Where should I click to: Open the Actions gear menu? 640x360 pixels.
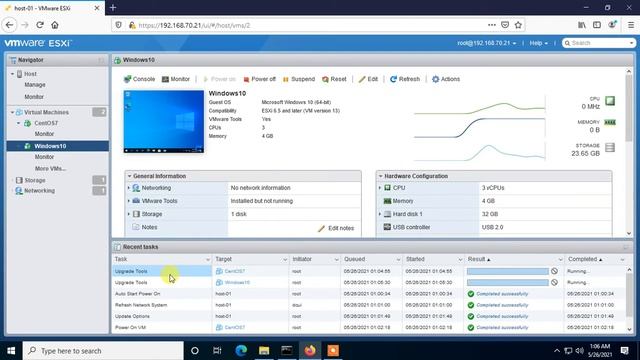pos(446,79)
